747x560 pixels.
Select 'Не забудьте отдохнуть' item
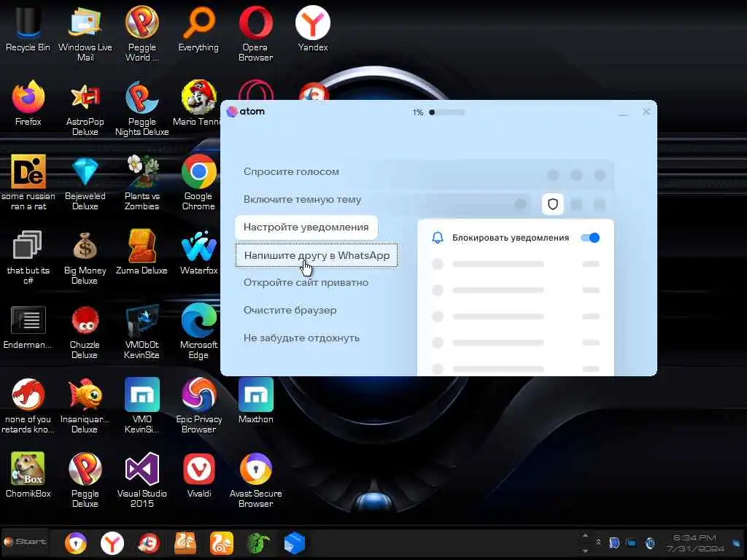tap(301, 338)
